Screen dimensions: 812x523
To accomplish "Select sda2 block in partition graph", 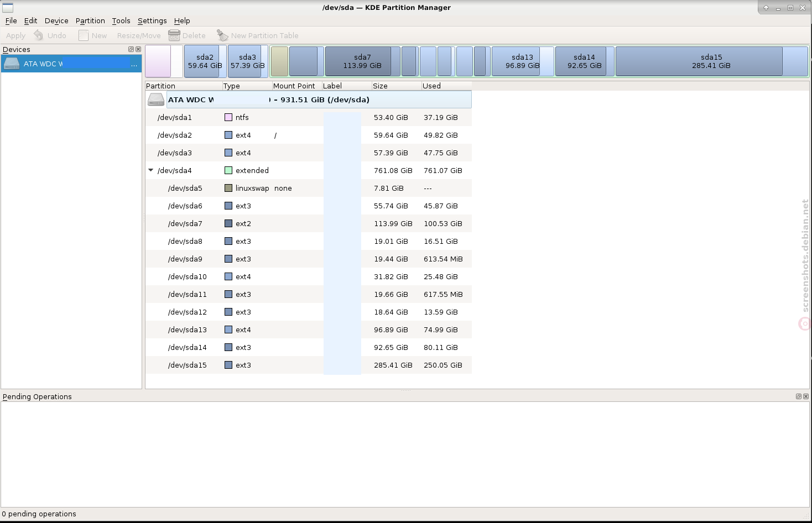I will [x=205, y=61].
